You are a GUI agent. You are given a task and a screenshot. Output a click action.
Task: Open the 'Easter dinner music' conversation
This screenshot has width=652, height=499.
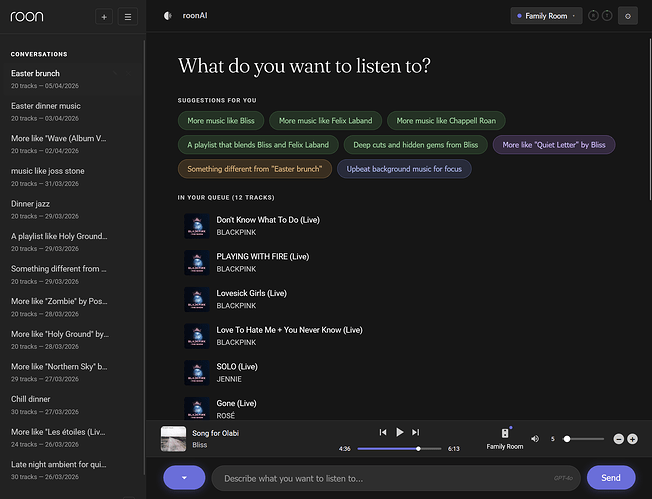(72, 112)
